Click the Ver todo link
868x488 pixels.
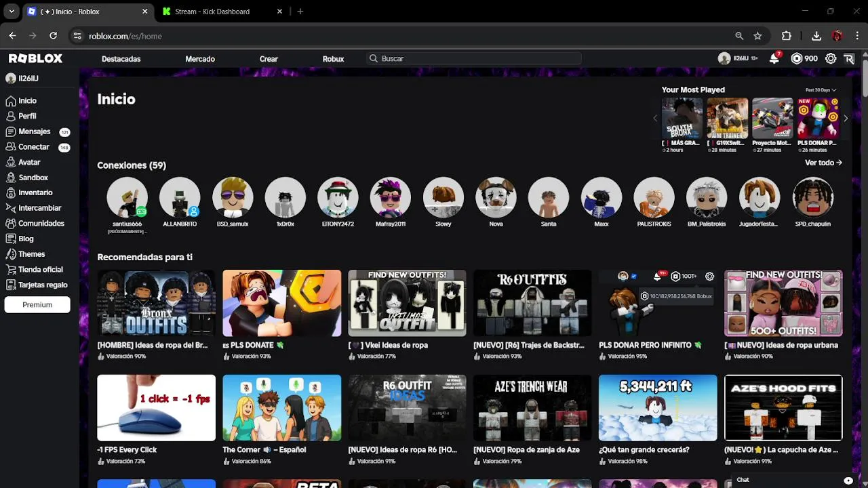[x=823, y=163]
